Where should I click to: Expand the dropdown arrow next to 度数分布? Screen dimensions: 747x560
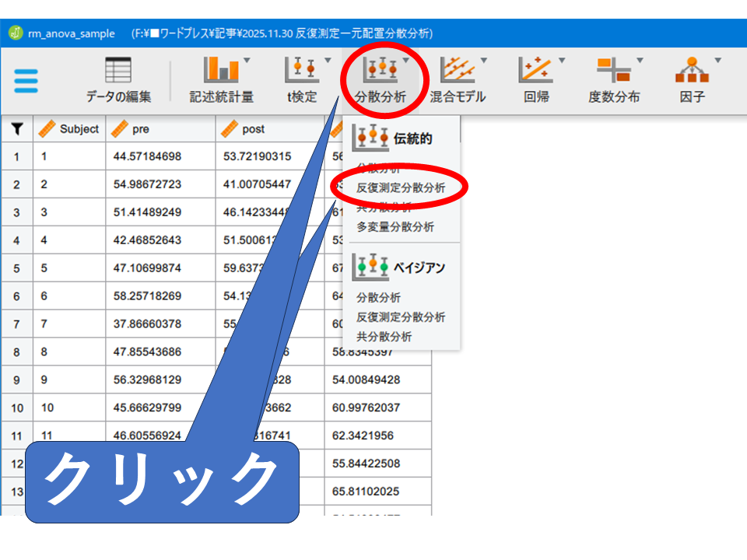pyautogui.click(x=640, y=60)
